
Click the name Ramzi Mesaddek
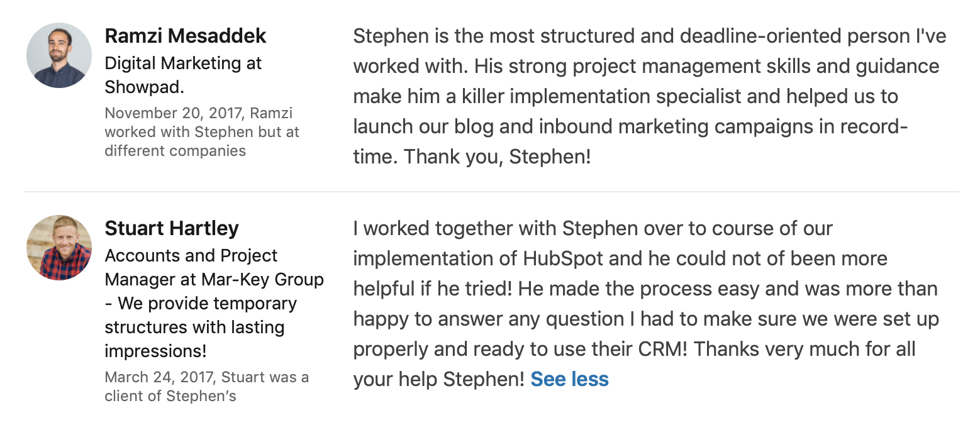point(186,36)
